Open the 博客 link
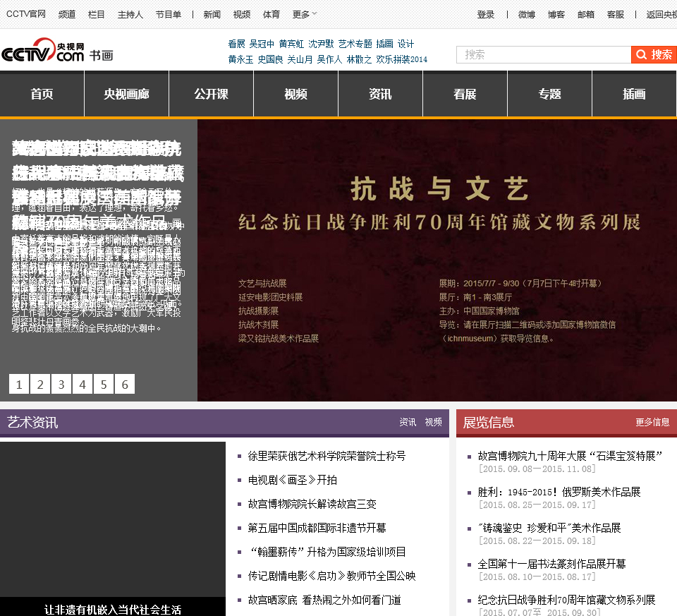 (556, 15)
